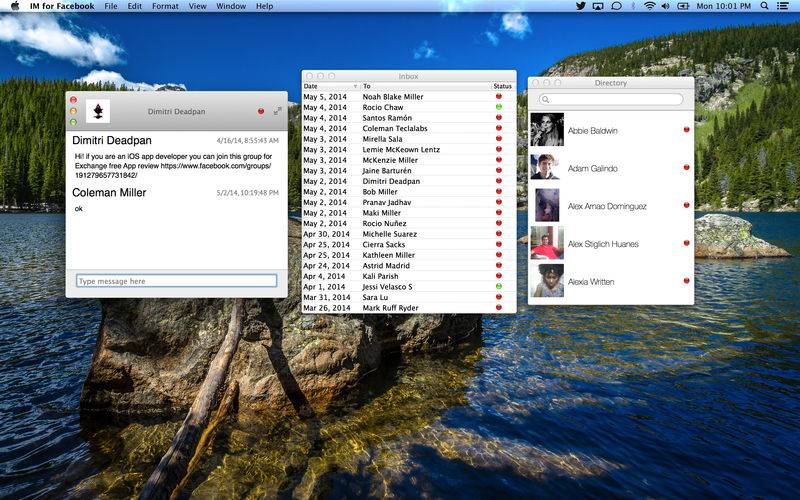This screenshot has width=800, height=500.
Task: Select the Rocio Nuñez inbox row
Action: pyautogui.click(x=409, y=223)
